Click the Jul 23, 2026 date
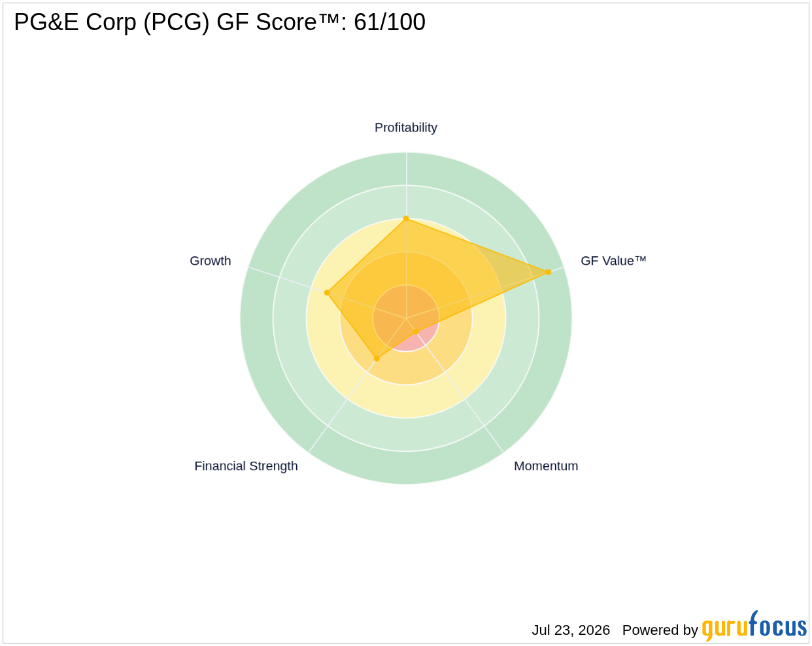 [571, 630]
